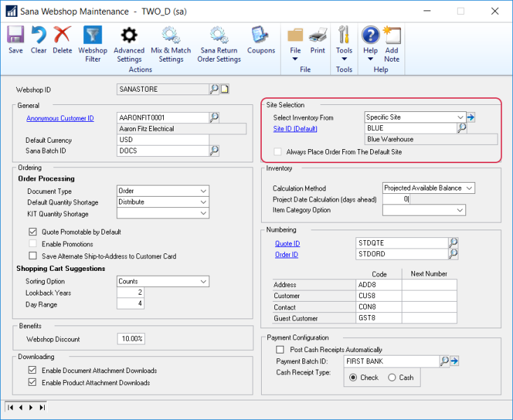Viewport: 513px width, 420px height.
Task: Click blue arrow beside Payment Batch ID
Action: [x=454, y=361]
